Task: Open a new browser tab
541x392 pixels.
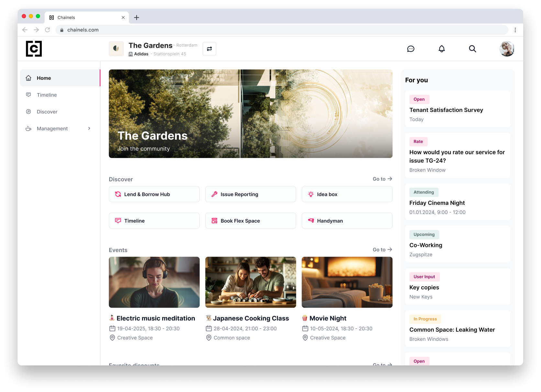Action: tap(137, 17)
